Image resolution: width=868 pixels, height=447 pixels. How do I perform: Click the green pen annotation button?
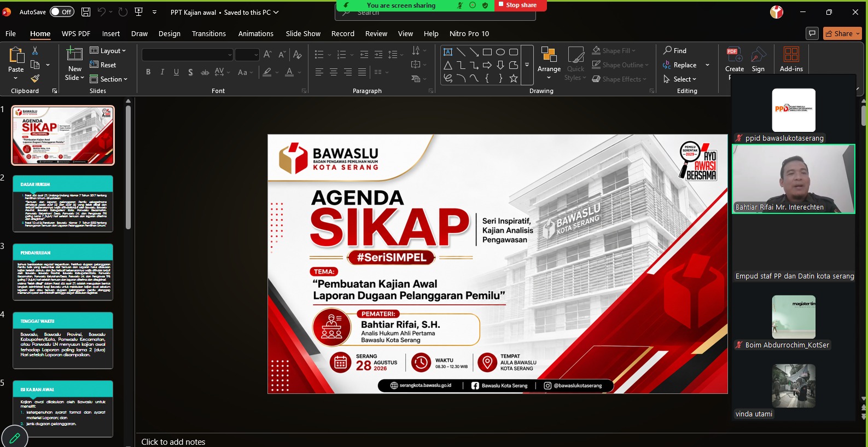click(x=15, y=437)
